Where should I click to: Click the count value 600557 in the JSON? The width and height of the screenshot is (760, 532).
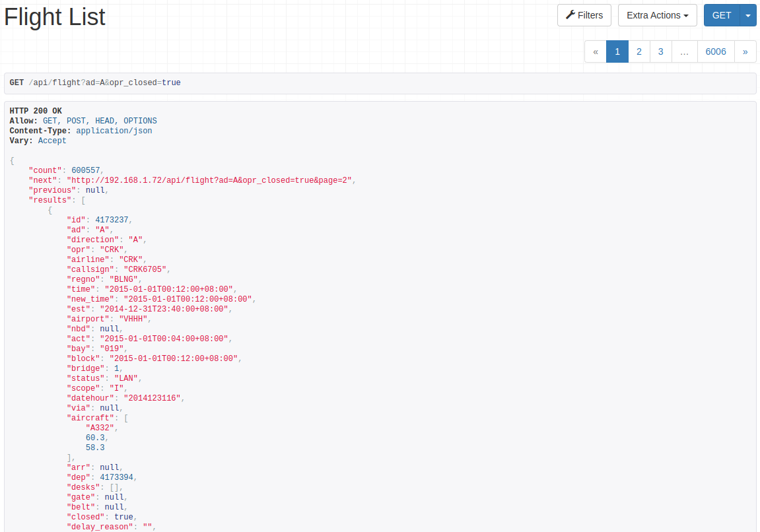pos(86,170)
